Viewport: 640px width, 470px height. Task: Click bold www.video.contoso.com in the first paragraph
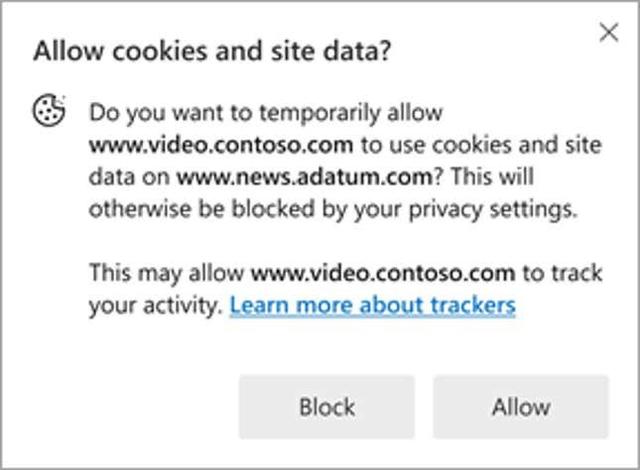tap(221, 145)
